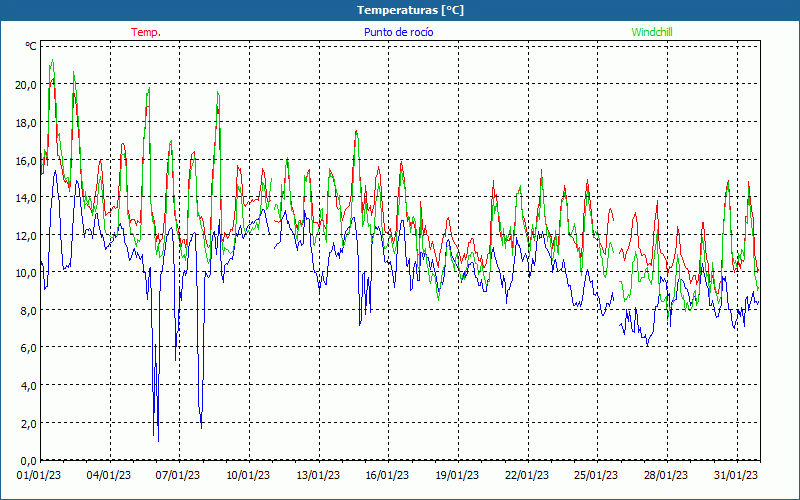
Task: Click the 28/01/23 date label
Action: pyautogui.click(x=666, y=476)
